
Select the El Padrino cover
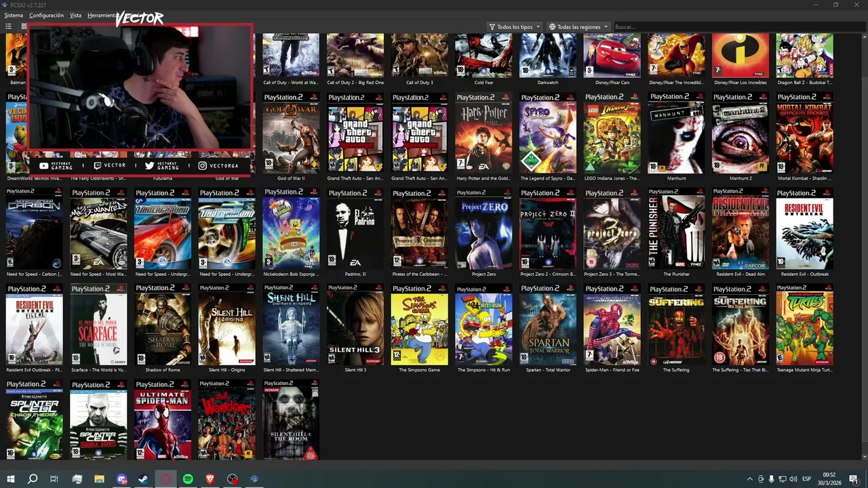tap(355, 228)
